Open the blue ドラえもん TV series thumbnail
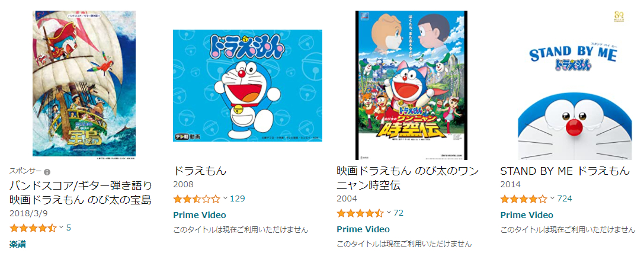Screen dimensions: 644x253 point(248,85)
